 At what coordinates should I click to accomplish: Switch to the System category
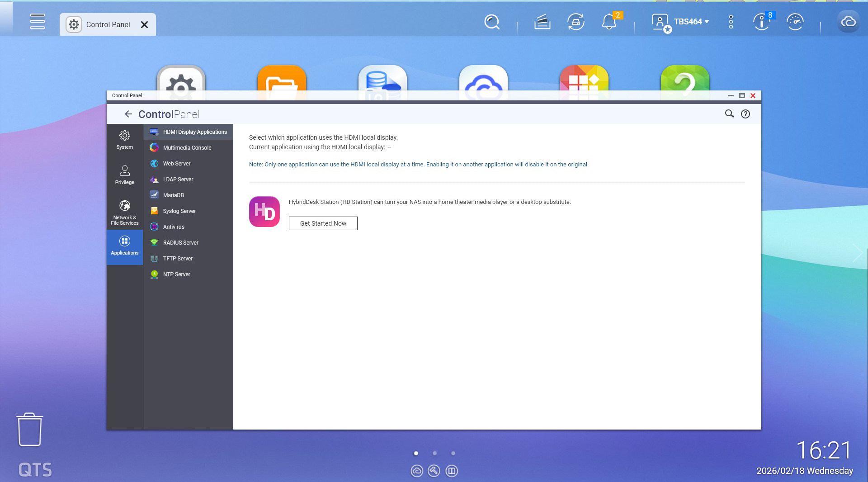tap(124, 139)
